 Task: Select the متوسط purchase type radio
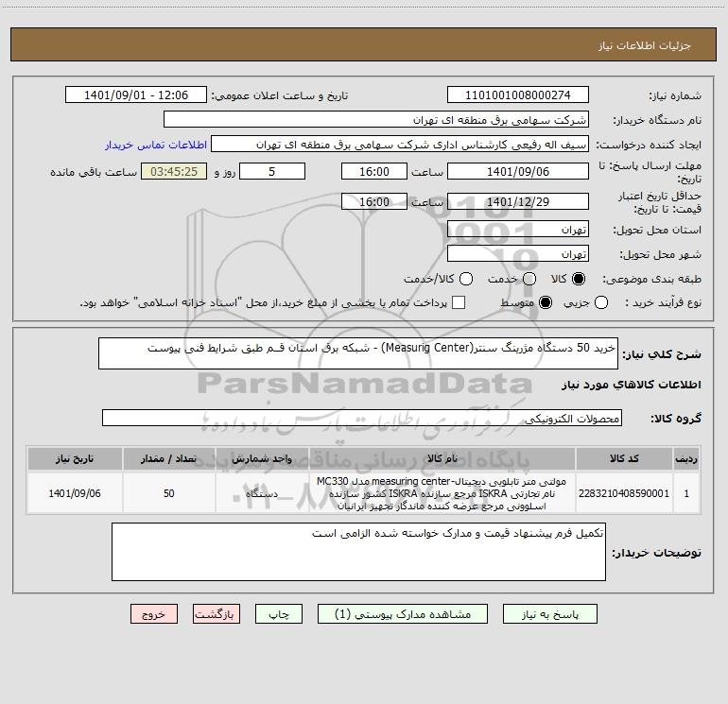[546, 302]
